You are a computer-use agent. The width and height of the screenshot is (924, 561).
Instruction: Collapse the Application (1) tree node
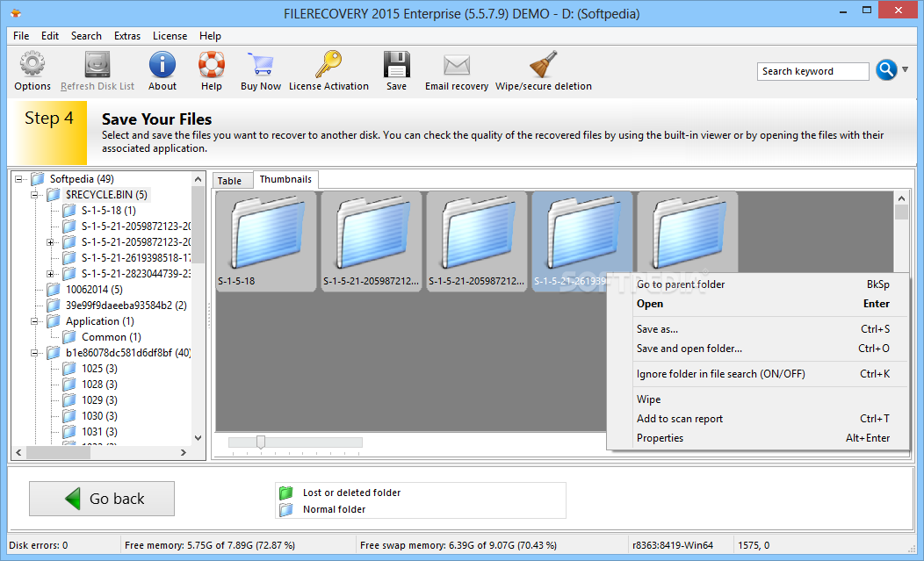pos(35,321)
